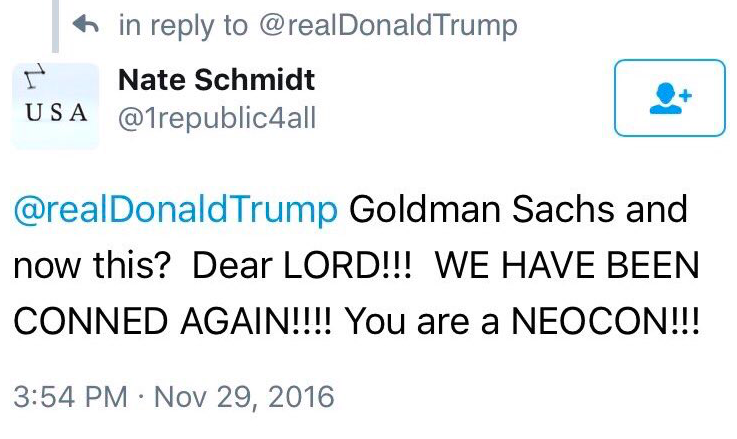Open Nate Schmidt's USA profile avatar
The height and width of the screenshot is (439, 737).
[56, 105]
